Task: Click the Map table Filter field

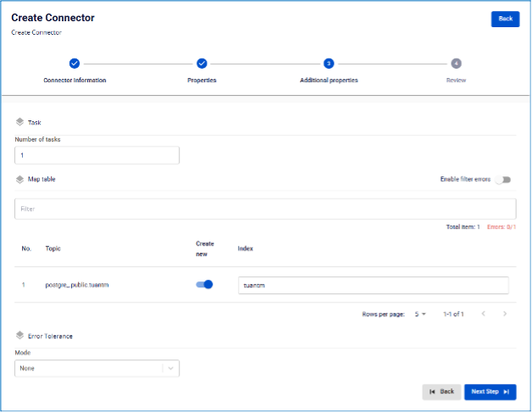Action: tap(265, 209)
